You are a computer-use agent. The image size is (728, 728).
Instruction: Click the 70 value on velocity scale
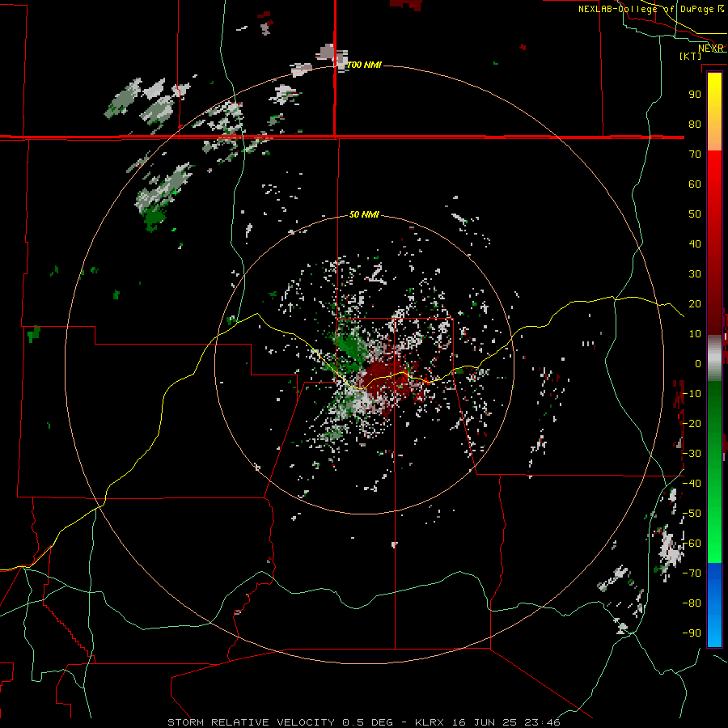coord(695,154)
